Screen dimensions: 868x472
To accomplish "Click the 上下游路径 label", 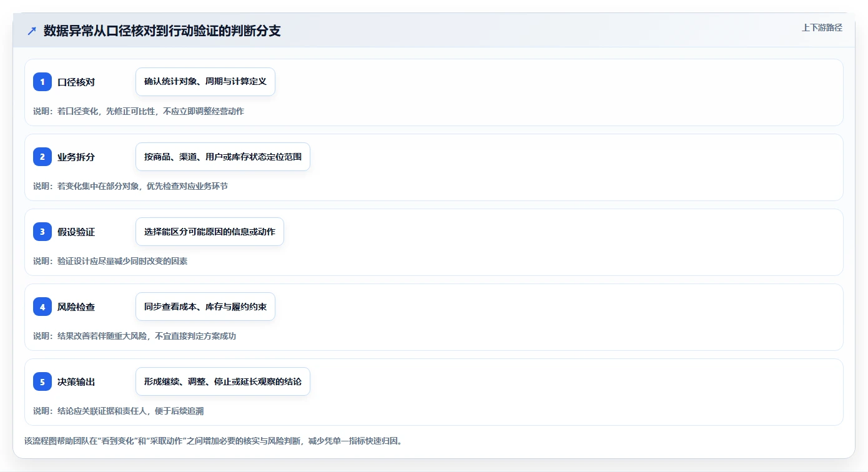I will 822,27.
